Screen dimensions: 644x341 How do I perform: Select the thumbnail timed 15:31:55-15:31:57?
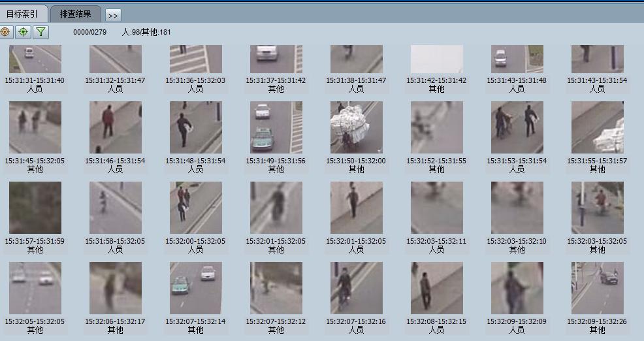point(597,127)
